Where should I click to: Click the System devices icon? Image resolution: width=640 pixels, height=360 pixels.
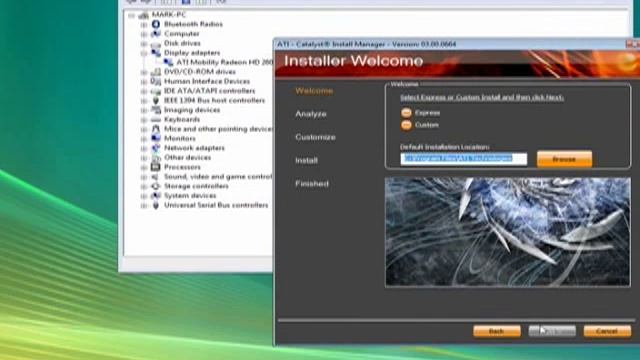click(x=156, y=196)
